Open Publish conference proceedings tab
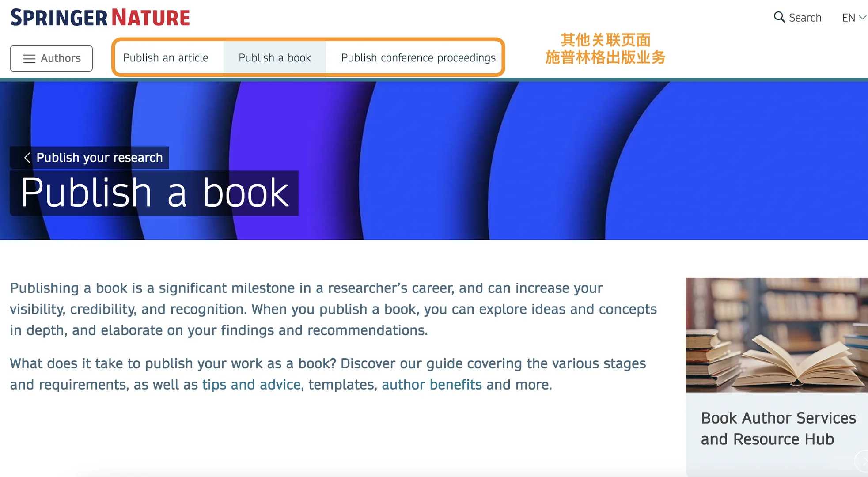868x477 pixels. click(418, 58)
